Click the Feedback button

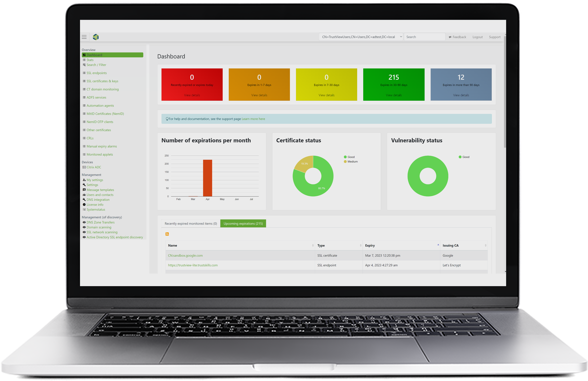point(457,37)
